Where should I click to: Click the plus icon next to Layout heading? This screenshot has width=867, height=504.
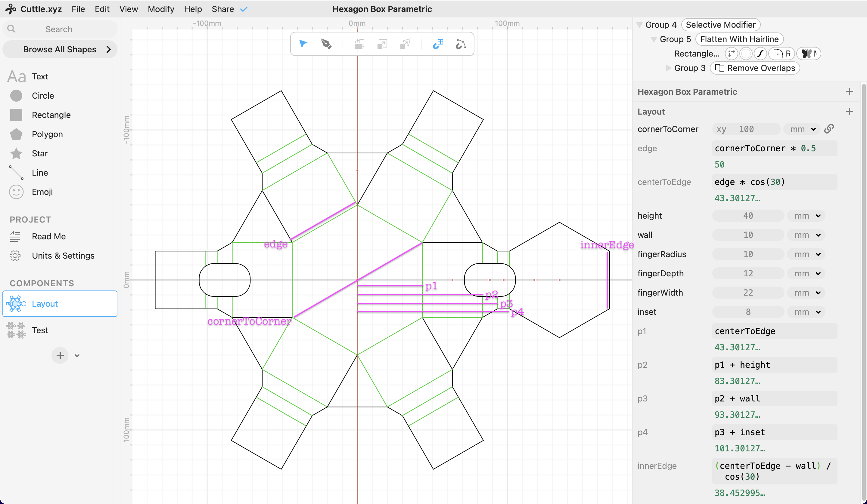[849, 111]
